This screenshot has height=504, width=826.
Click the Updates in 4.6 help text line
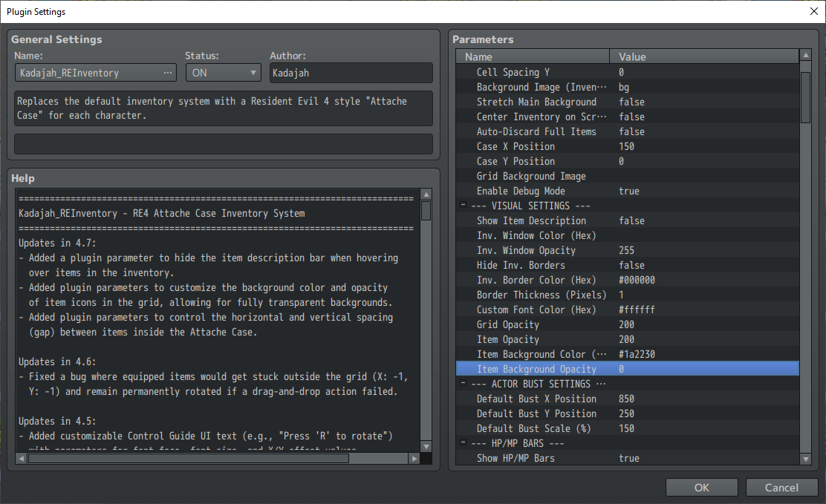point(57,361)
